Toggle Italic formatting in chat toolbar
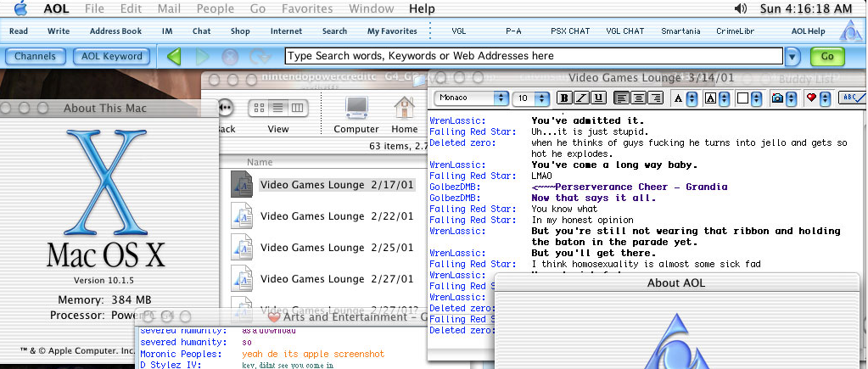Image resolution: width=868 pixels, height=369 pixels. pyautogui.click(x=581, y=98)
